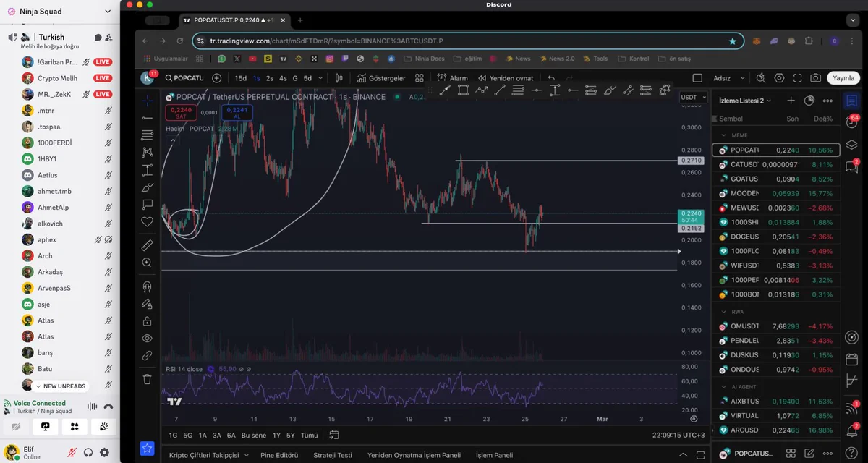Collapse the indicator legend chevron
Image resolution: width=868 pixels, height=463 pixels.
172,140
